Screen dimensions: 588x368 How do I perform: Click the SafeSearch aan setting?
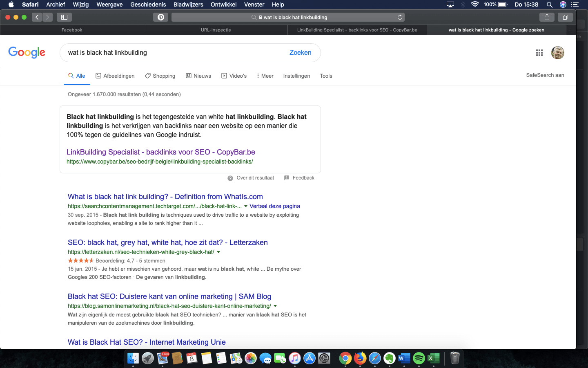click(x=545, y=75)
